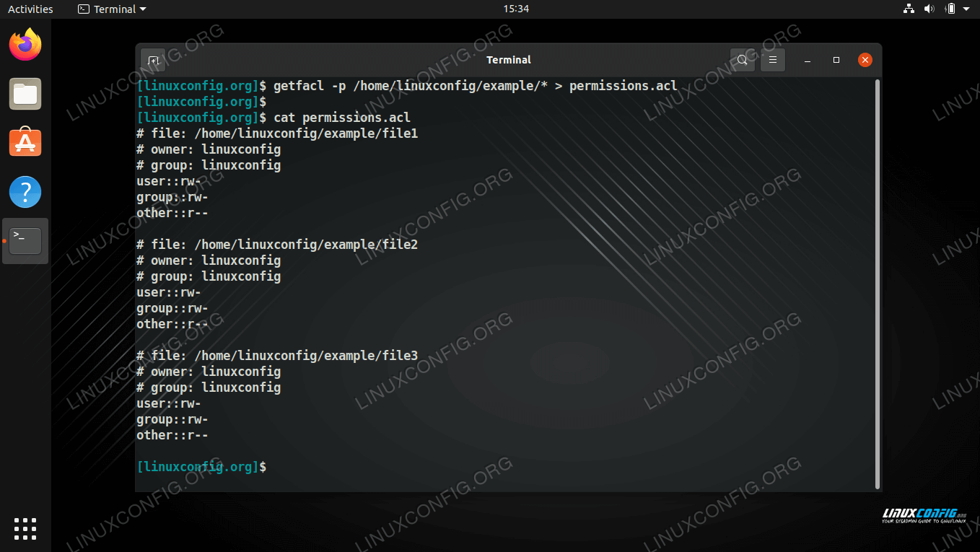This screenshot has height=552, width=980.
Task: Close the Terminal window
Action: tap(865, 60)
